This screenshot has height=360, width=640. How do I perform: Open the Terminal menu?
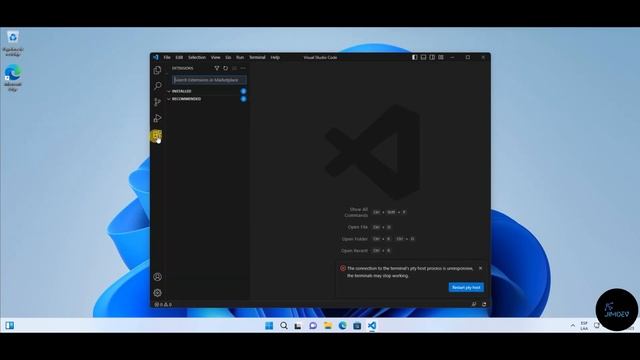[257, 58]
